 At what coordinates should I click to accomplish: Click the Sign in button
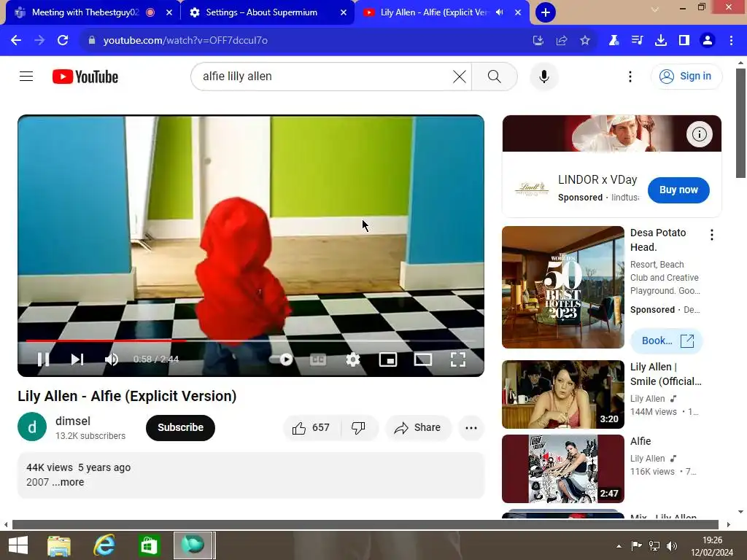(x=686, y=76)
